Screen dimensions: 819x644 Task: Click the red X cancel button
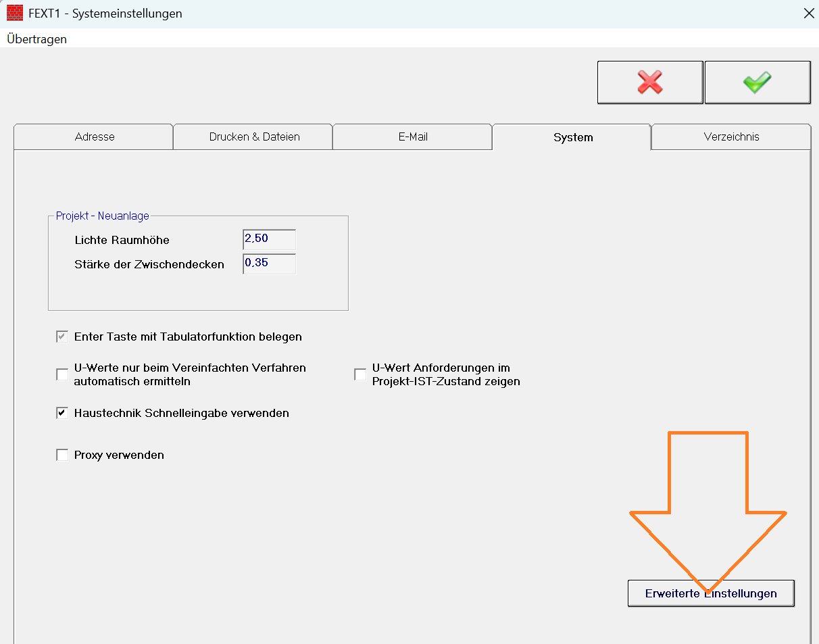click(649, 82)
